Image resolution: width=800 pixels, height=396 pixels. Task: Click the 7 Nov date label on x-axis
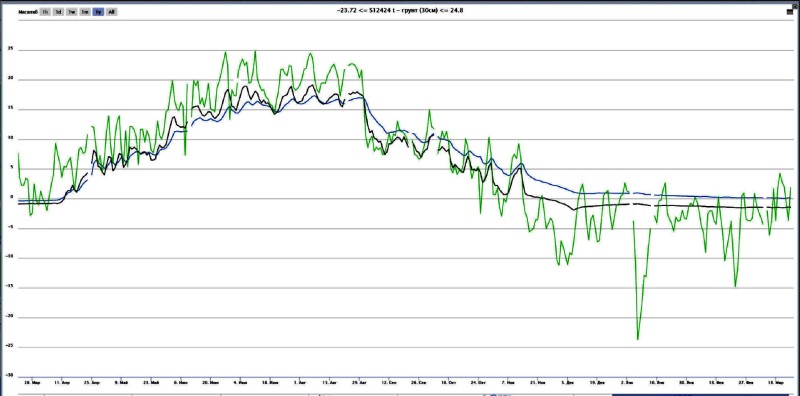click(508, 382)
